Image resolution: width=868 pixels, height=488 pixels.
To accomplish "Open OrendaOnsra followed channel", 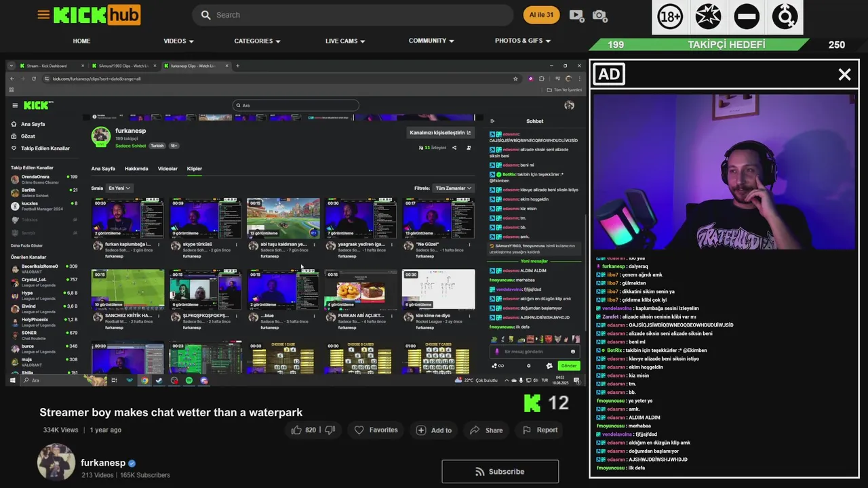I will pos(44,178).
